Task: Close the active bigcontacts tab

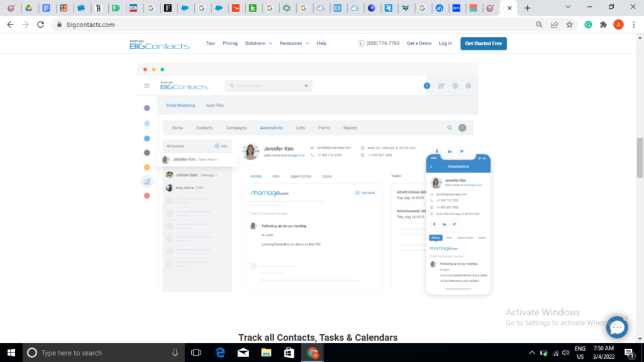Action: point(509,8)
